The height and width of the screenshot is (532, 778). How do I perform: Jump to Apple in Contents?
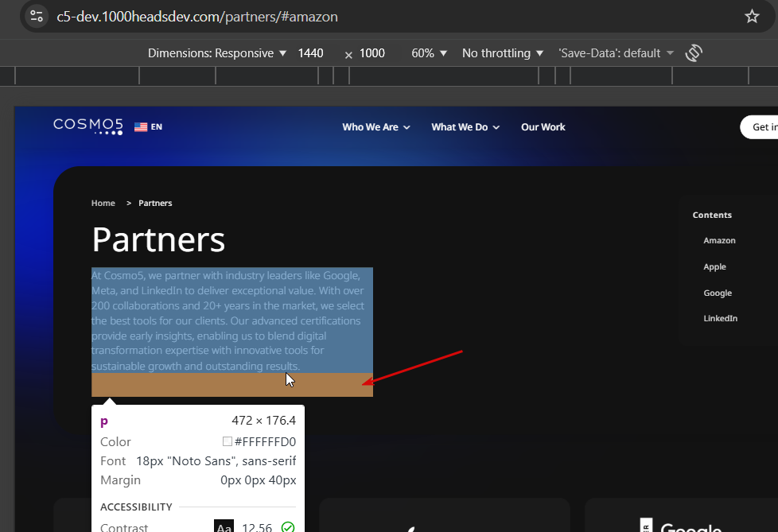(x=714, y=266)
